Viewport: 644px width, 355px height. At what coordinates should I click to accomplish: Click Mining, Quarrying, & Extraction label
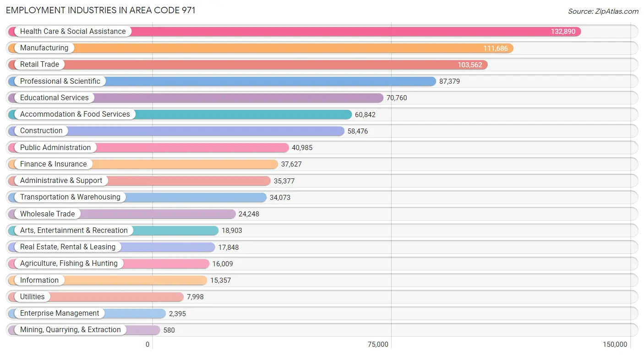coord(71,329)
